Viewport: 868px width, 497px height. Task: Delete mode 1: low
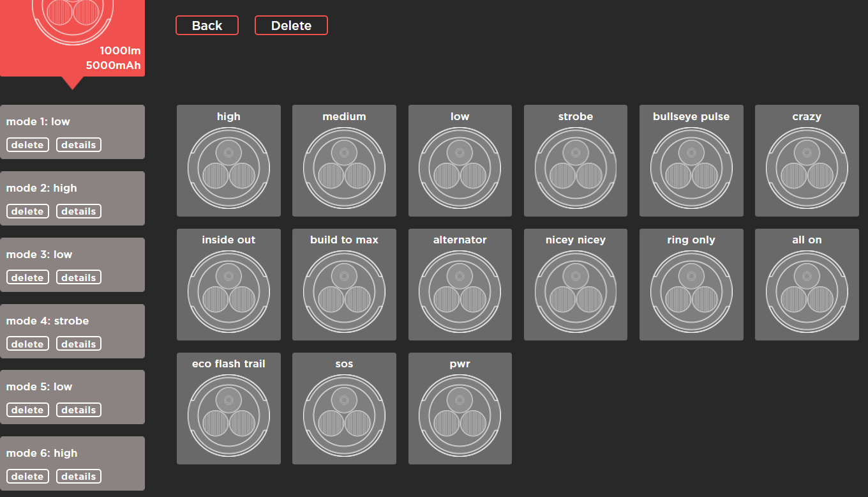pos(27,145)
